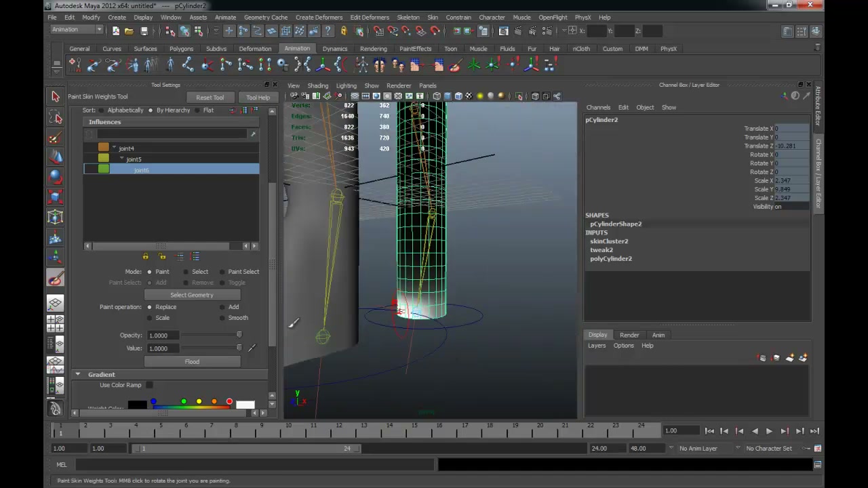Open the No Character Set dropdown
The image size is (868, 488).
[769, 448]
